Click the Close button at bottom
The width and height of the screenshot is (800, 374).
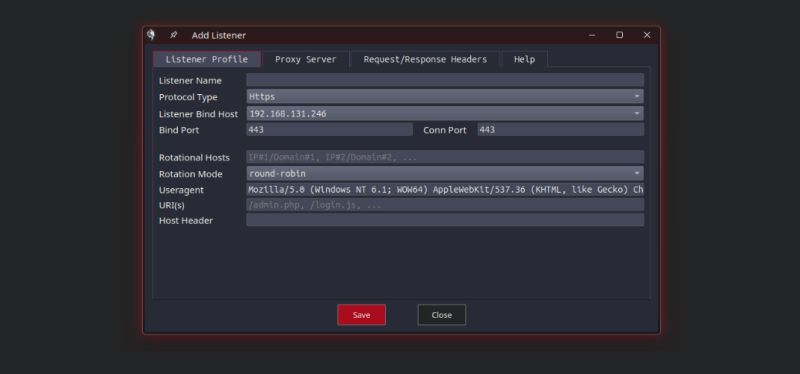442,315
